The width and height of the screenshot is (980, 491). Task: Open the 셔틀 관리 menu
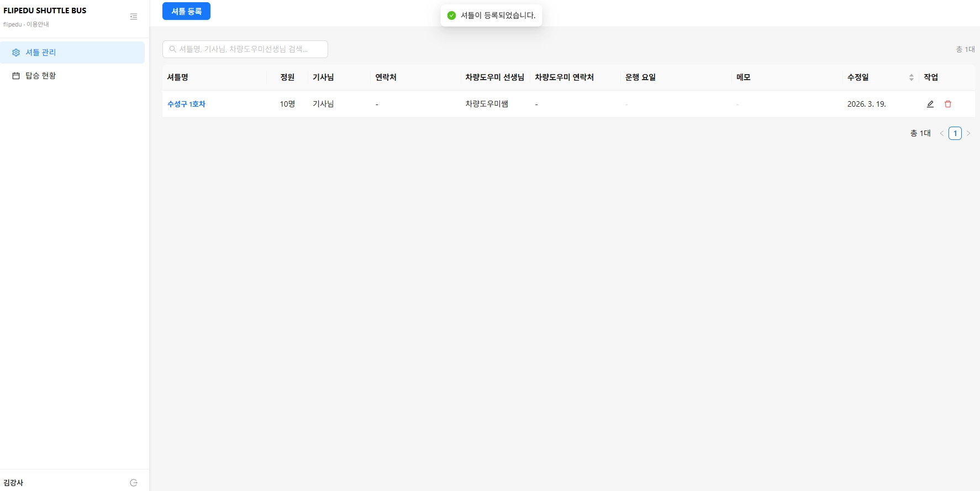[72, 53]
